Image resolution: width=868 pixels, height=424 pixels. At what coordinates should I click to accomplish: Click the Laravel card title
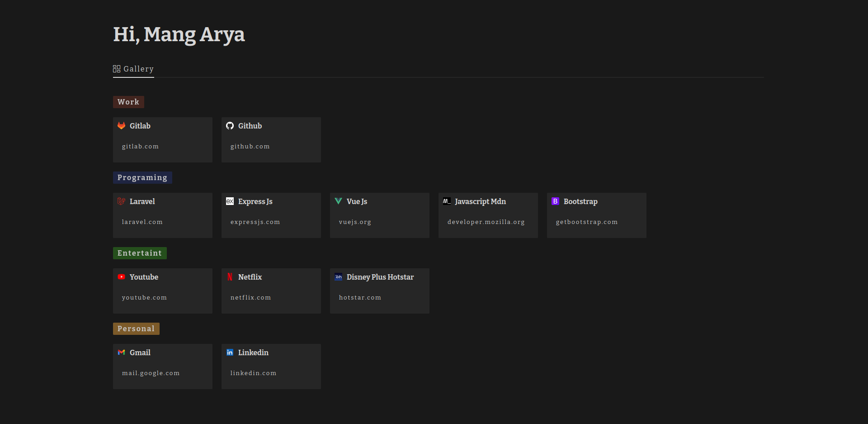[142, 201]
